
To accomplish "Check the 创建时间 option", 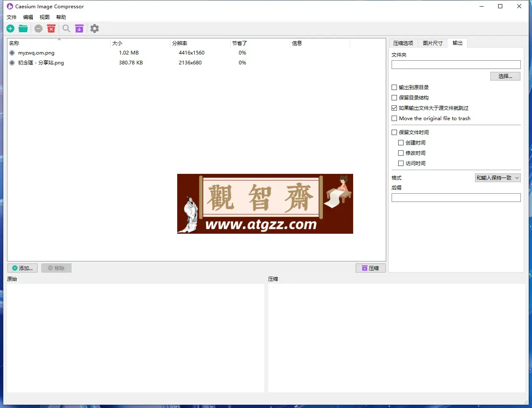I will point(401,143).
